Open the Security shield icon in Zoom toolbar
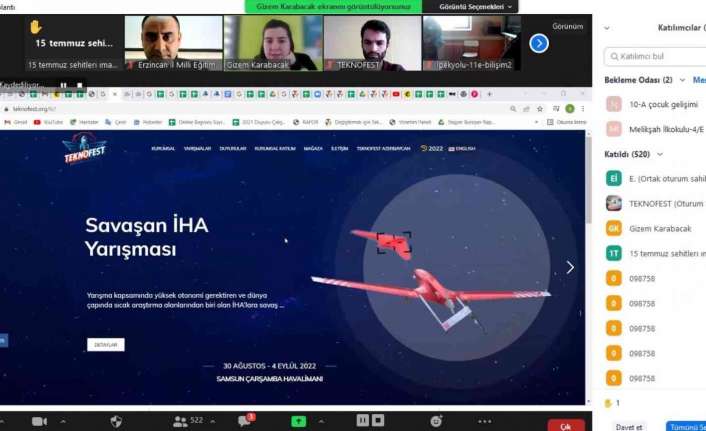This screenshot has width=706, height=431. coord(116,422)
